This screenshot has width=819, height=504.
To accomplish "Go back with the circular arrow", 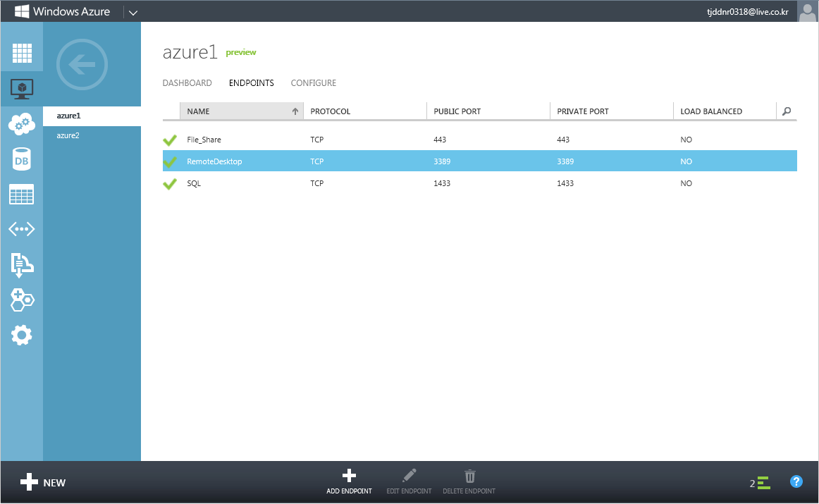I will point(82,65).
